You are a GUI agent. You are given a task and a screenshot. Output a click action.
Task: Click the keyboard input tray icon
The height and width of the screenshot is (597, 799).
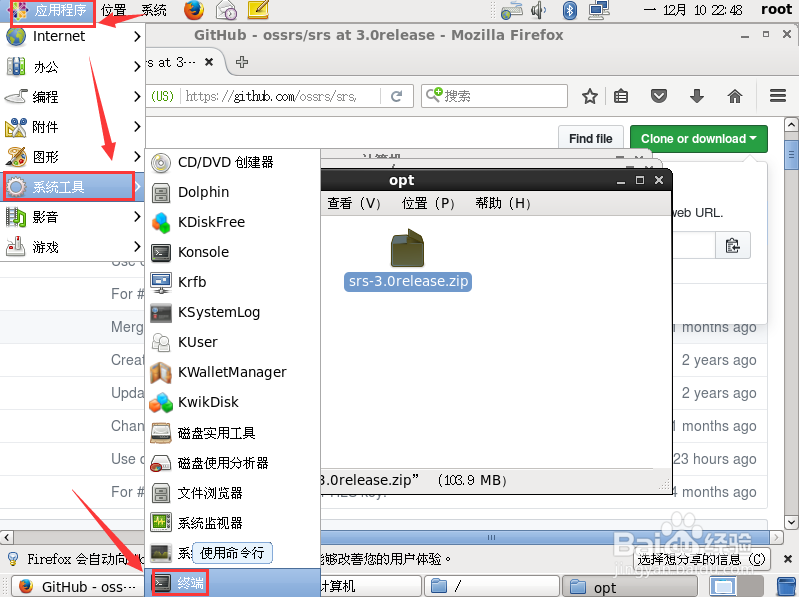(x=511, y=10)
